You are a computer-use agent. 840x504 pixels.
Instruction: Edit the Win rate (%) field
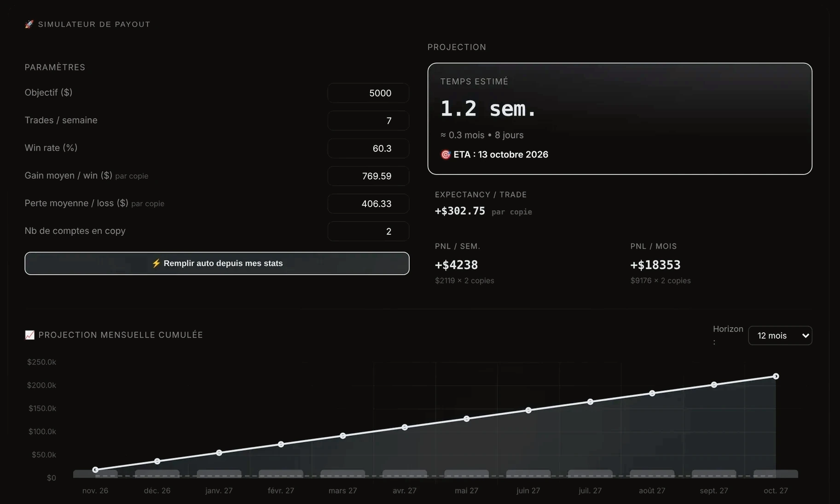click(368, 148)
